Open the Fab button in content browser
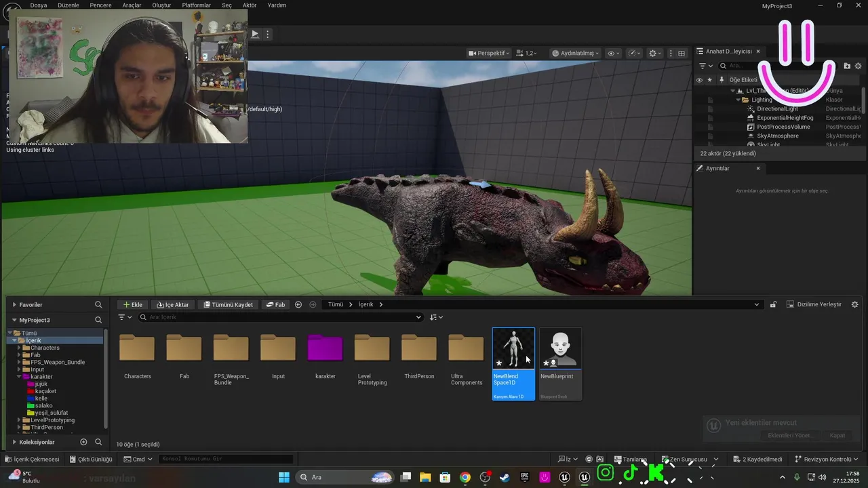The width and height of the screenshot is (868, 488). [x=275, y=305]
